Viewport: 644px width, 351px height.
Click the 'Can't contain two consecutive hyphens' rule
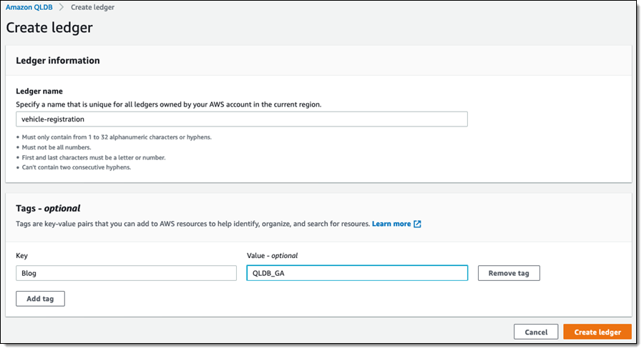[x=74, y=167]
